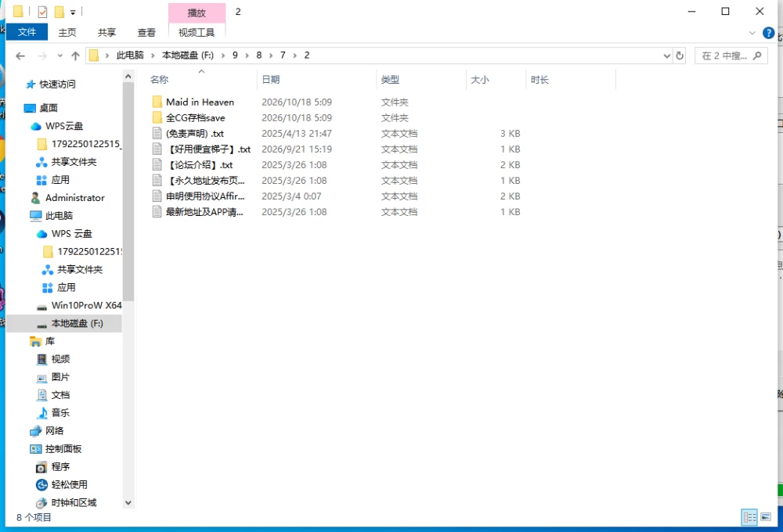Expand the chevron after folder 8 breadcrumb
Viewport: 783px width, 532px height.
[x=271, y=56]
